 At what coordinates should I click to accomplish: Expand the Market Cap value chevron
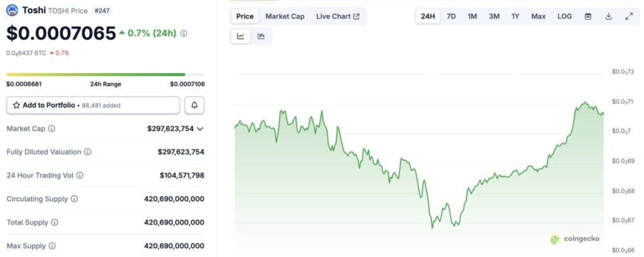200,129
